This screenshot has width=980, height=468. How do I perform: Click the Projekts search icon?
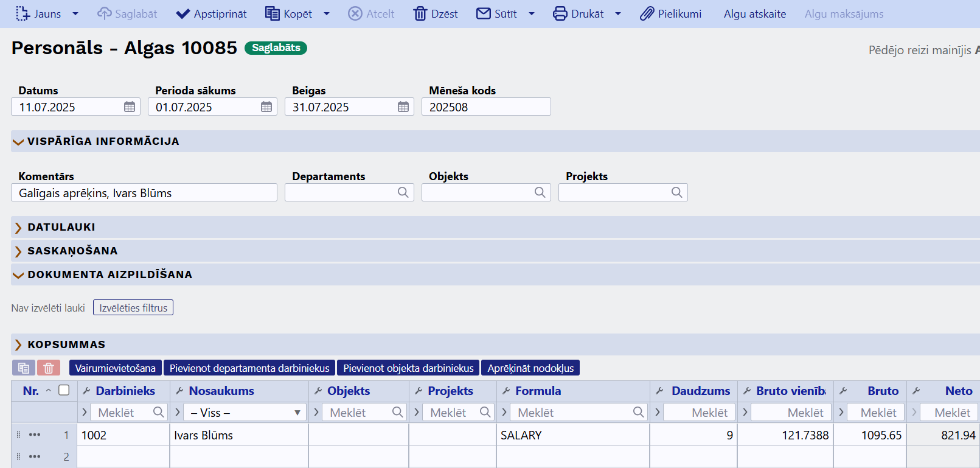point(676,192)
